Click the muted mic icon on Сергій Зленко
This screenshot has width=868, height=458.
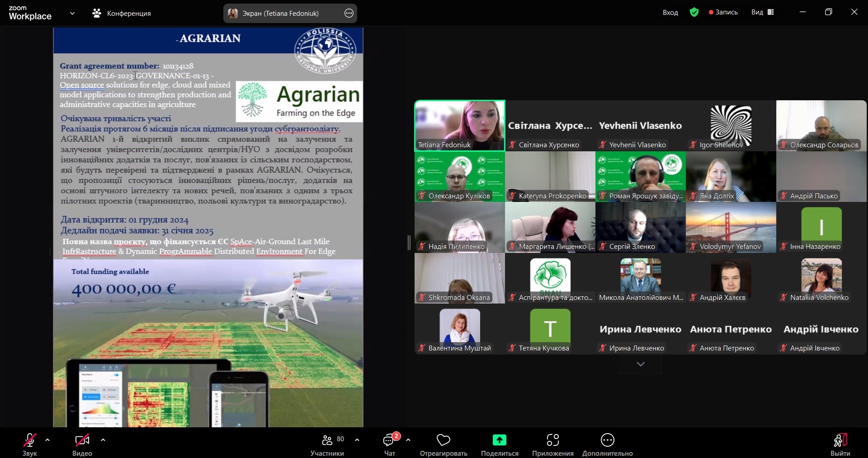(x=603, y=247)
